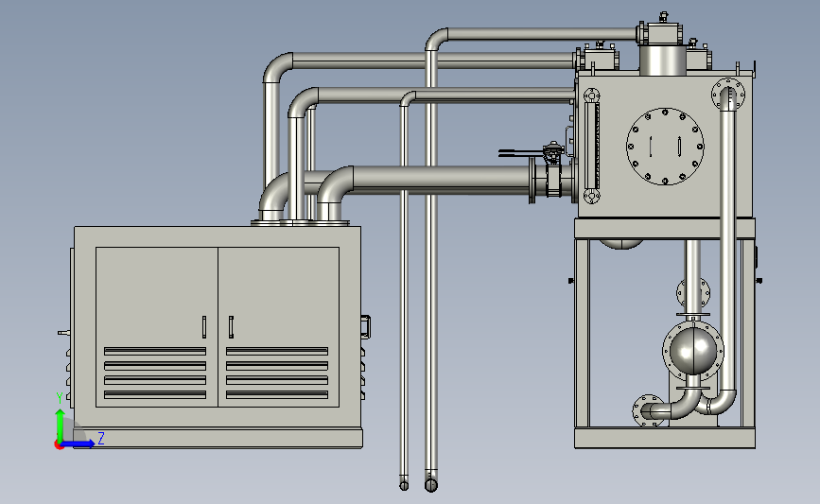Select the top-left louver vent on left door
The height and width of the screenshot is (504, 820).
[155, 351]
